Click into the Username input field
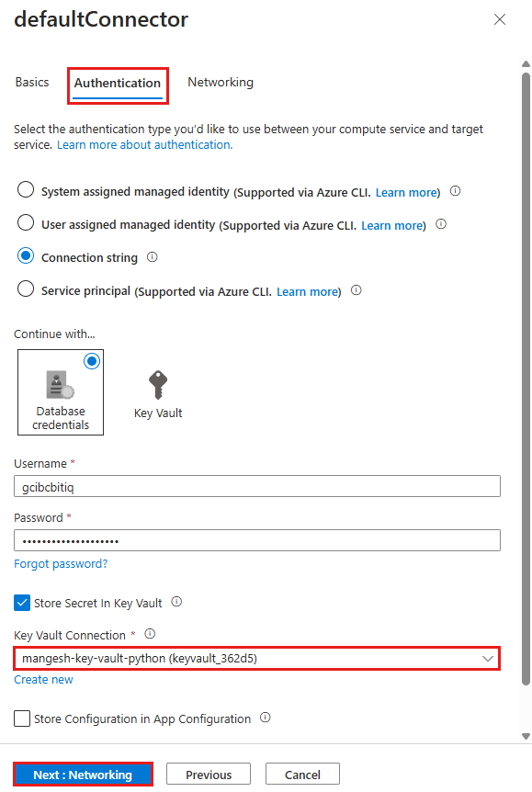The width and height of the screenshot is (532, 792). tap(257, 486)
